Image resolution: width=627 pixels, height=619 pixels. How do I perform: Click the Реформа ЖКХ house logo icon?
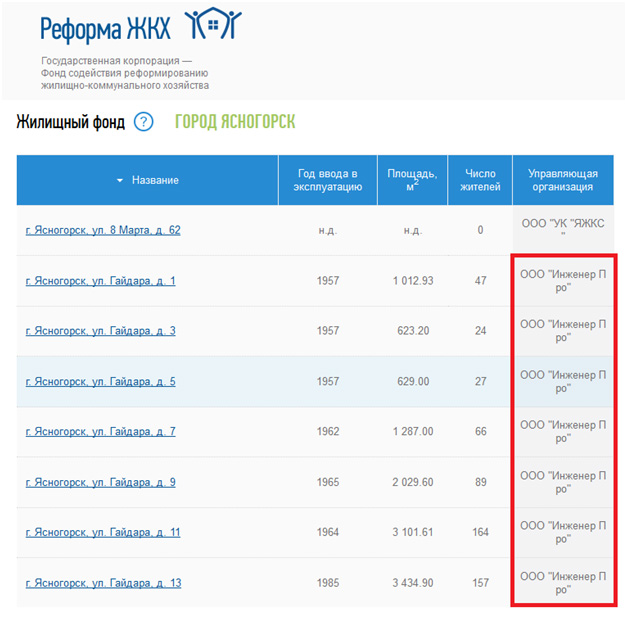tap(214, 26)
